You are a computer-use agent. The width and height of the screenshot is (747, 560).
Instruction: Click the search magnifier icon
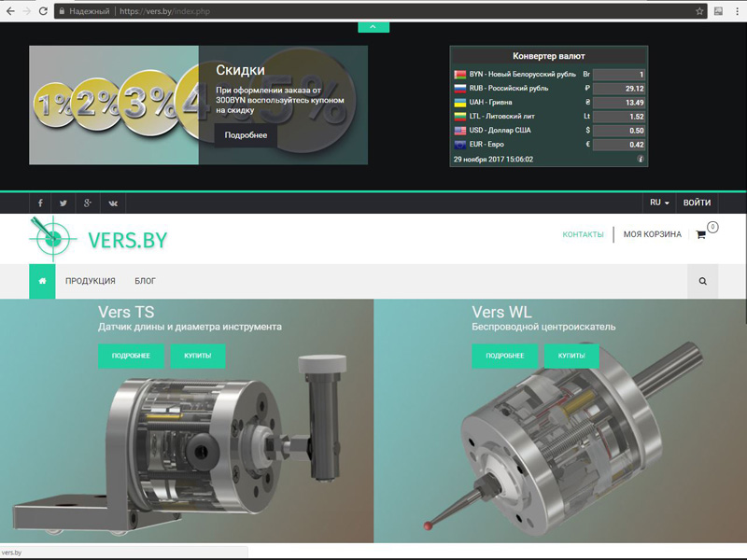pyautogui.click(x=703, y=281)
